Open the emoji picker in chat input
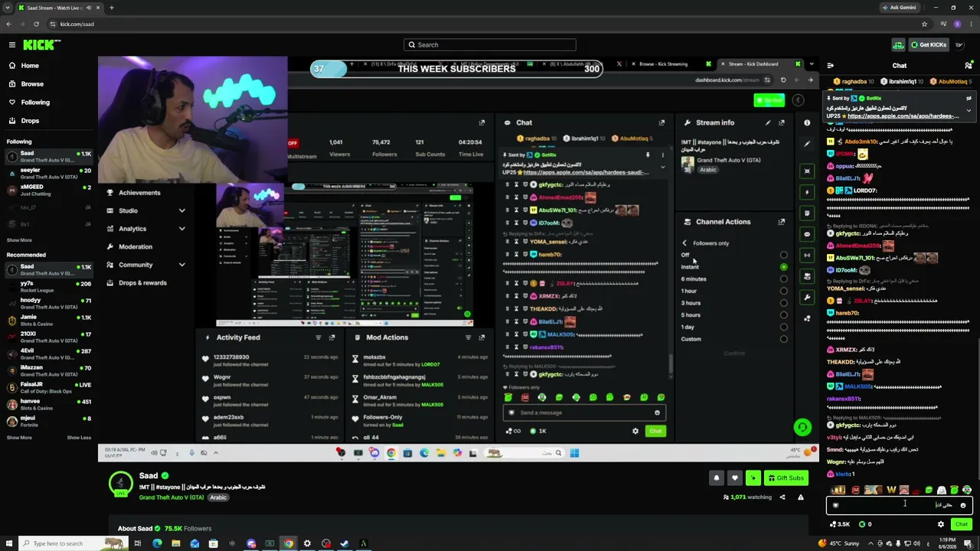This screenshot has height=551, width=980. (963, 505)
